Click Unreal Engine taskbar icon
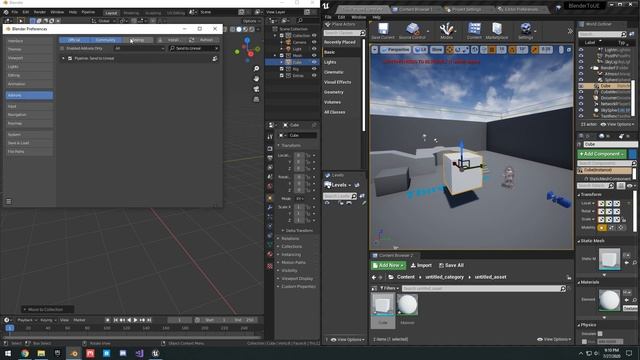Image resolution: width=640 pixels, height=360 pixels. 156,353
